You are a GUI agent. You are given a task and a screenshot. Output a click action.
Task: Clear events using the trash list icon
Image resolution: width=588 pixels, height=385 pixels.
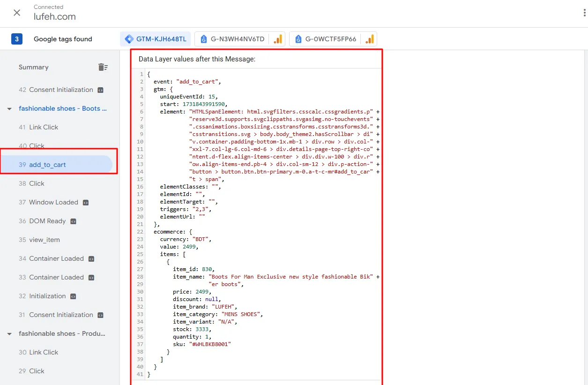click(x=103, y=67)
